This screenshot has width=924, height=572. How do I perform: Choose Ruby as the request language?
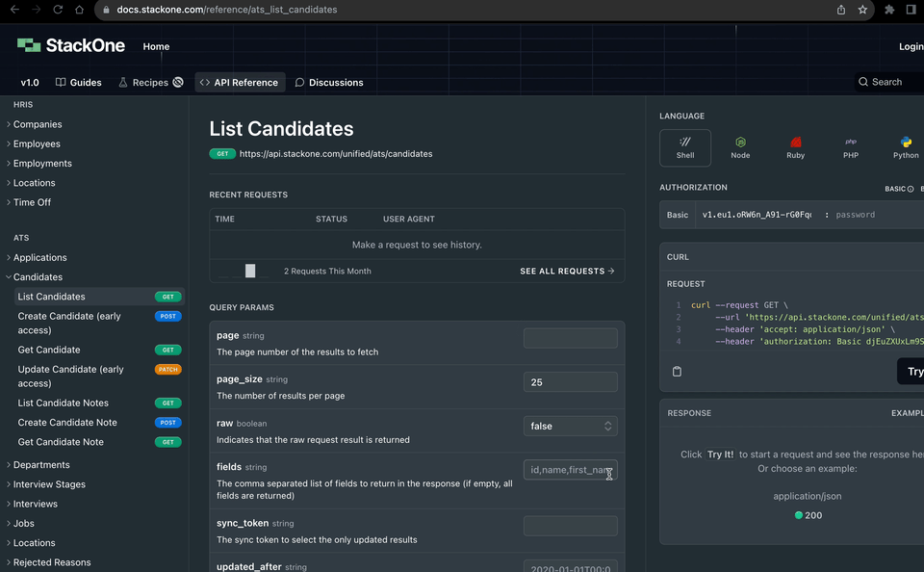(x=795, y=147)
